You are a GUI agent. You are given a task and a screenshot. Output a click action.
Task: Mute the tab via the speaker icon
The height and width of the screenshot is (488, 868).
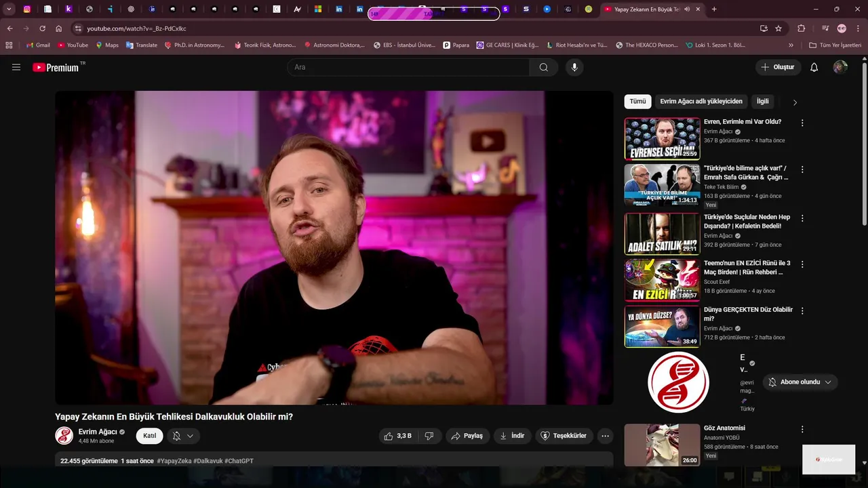[687, 9]
